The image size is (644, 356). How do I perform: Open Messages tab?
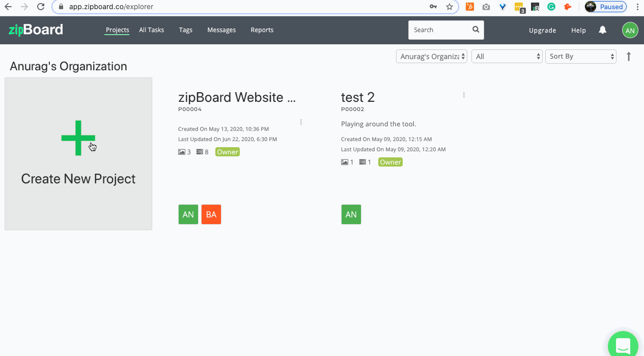point(221,30)
